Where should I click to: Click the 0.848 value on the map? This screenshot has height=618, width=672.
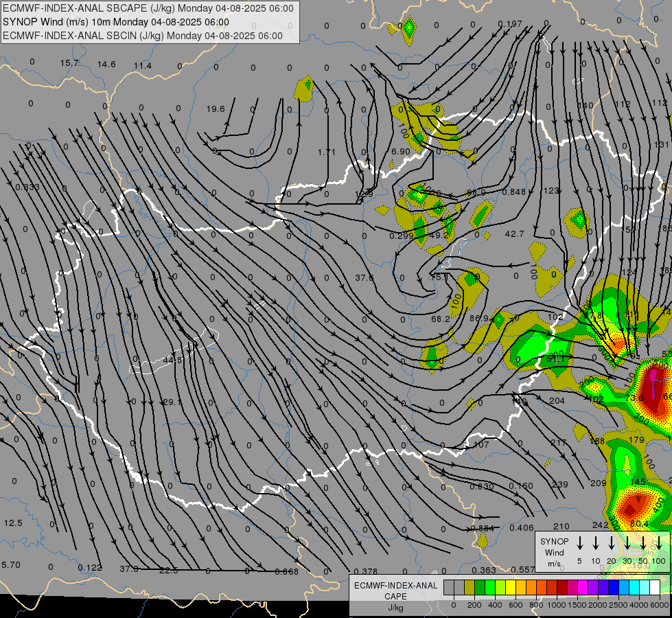tap(514, 192)
